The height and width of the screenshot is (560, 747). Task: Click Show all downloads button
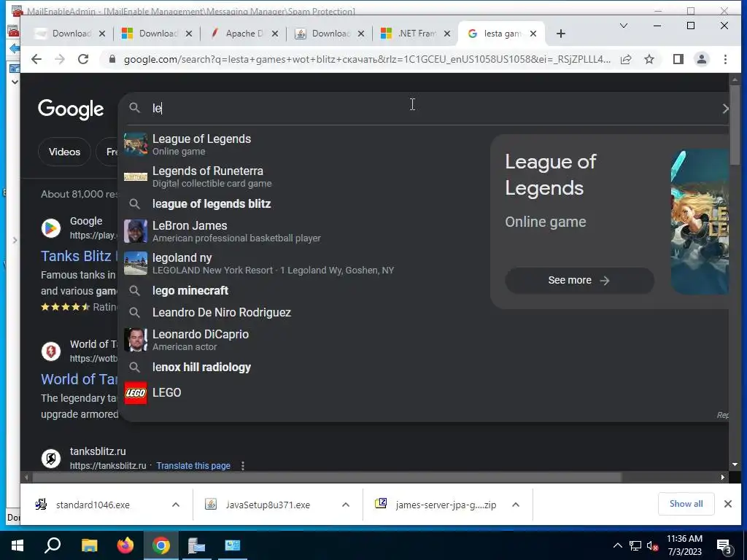(686, 504)
